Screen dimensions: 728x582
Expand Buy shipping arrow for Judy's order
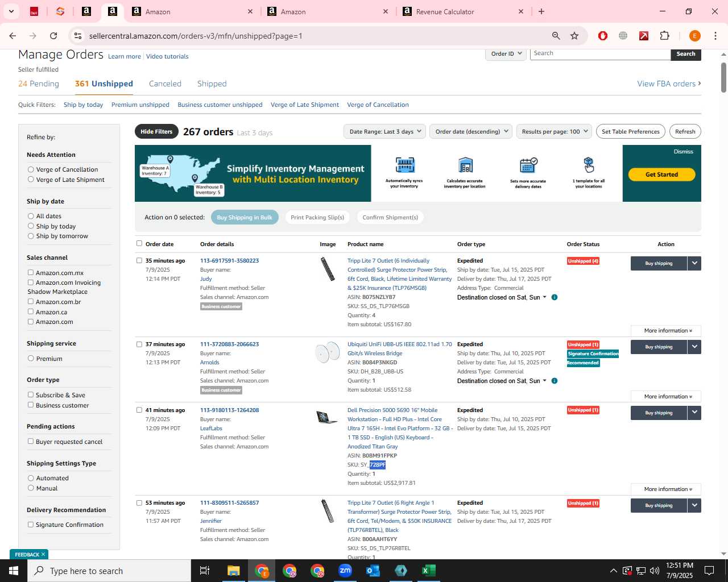coord(694,263)
